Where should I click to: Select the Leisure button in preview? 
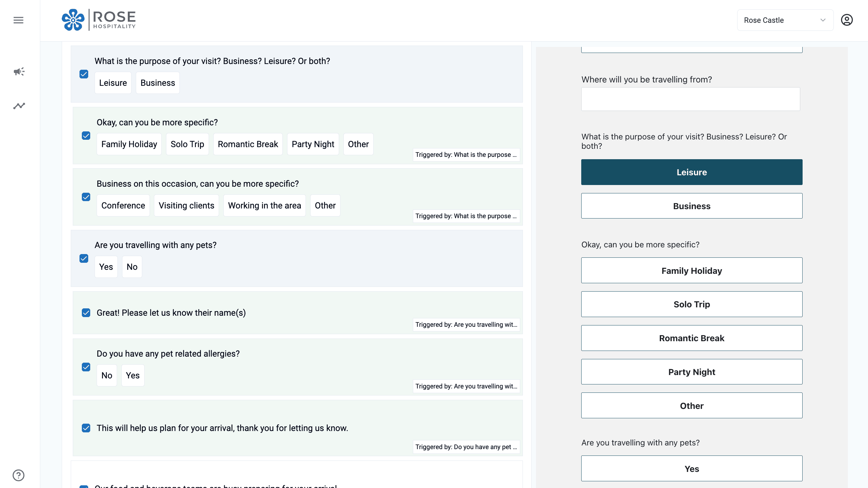click(692, 172)
